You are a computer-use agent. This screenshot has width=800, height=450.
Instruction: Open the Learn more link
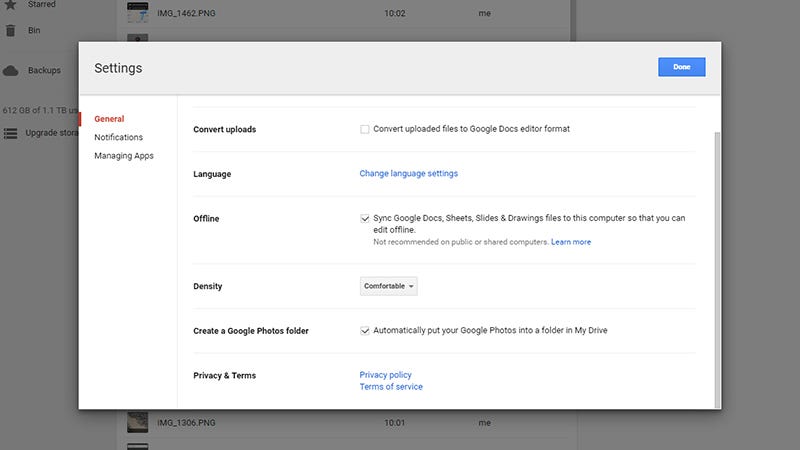click(571, 242)
